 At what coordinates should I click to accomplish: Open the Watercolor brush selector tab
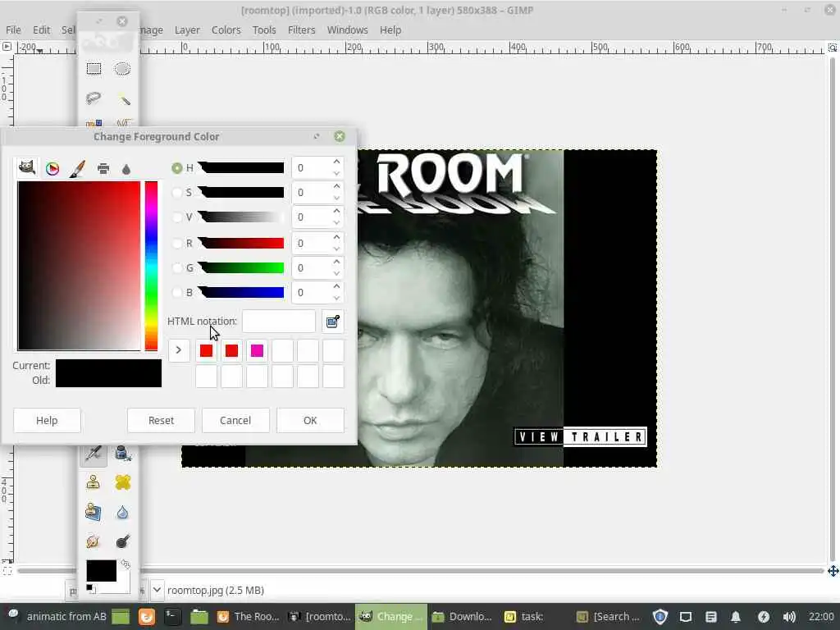[78, 169]
